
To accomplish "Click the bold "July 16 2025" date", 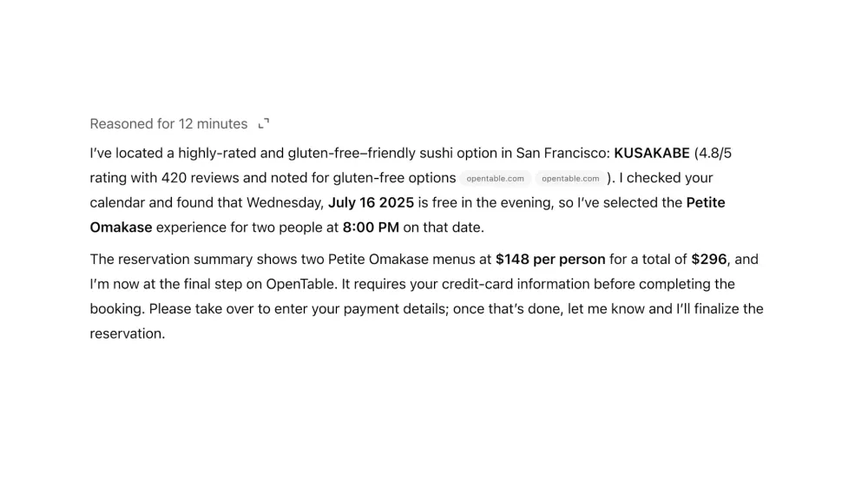I will tap(371, 202).
